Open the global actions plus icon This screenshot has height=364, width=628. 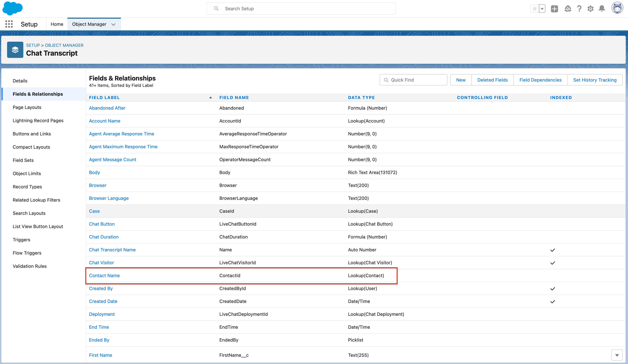point(554,9)
